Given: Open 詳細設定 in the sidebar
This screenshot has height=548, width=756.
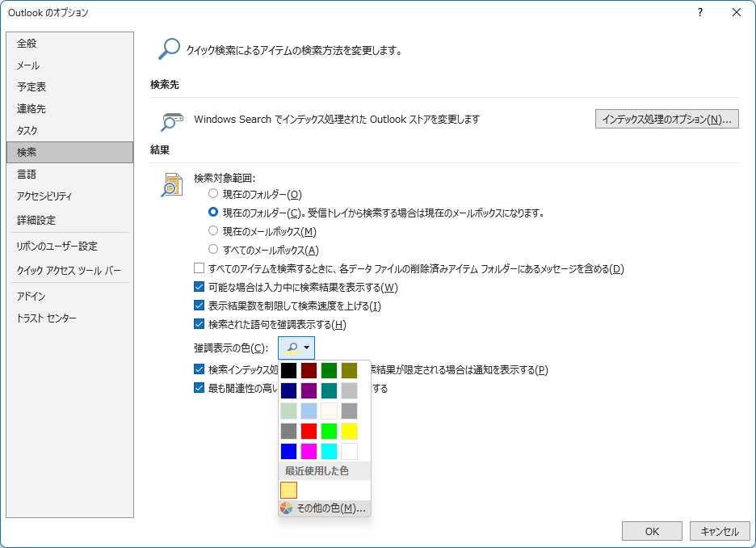Looking at the screenshot, I should (70, 220).
